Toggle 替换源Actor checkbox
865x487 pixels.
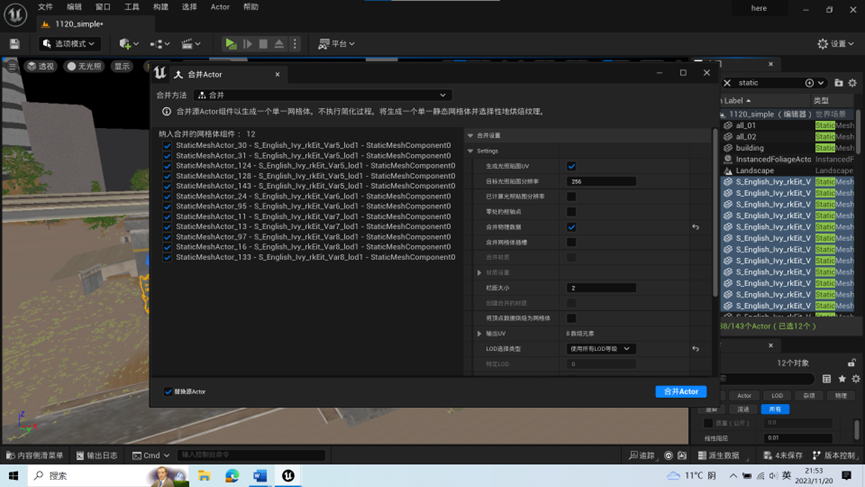point(168,392)
